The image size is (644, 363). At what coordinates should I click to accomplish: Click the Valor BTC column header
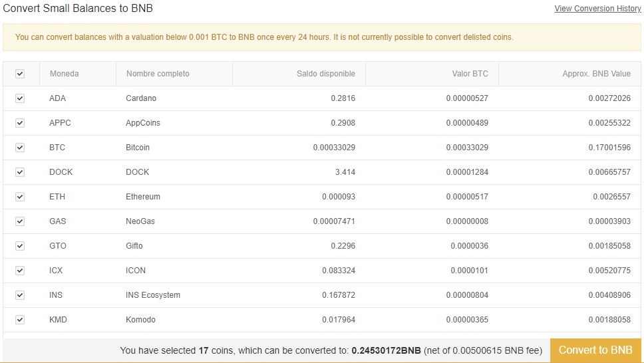[470, 74]
